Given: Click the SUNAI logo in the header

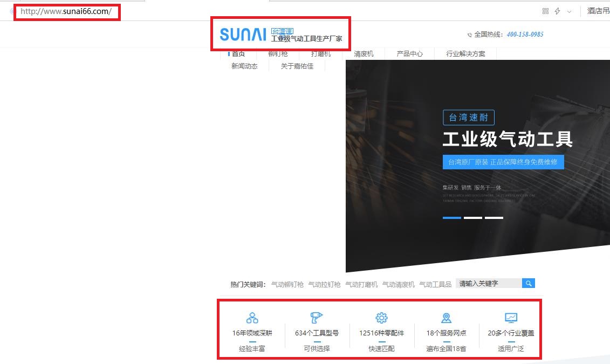Looking at the screenshot, I should point(243,35).
